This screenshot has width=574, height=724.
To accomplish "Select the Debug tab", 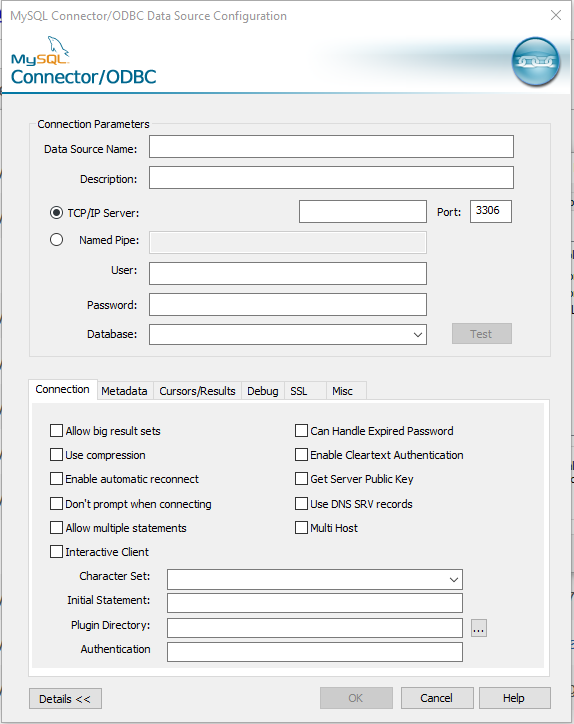I will pyautogui.click(x=263, y=391).
